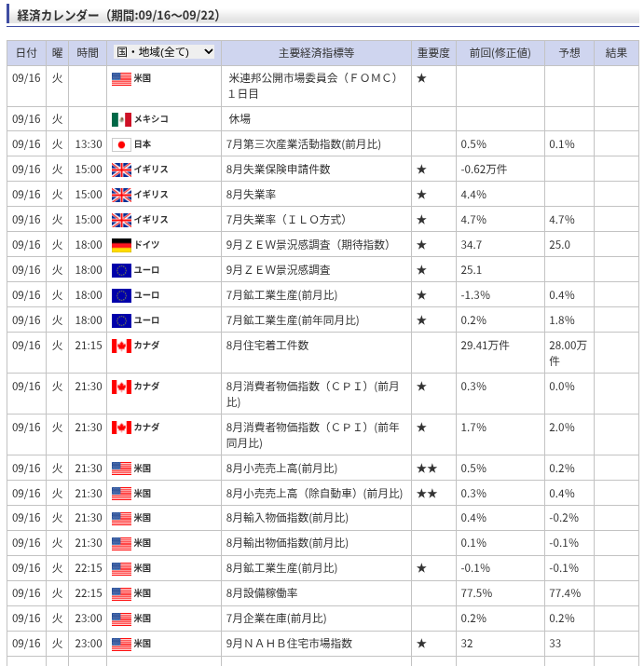Click the 13:30 time cell
644x666 pixels.
coord(89,144)
